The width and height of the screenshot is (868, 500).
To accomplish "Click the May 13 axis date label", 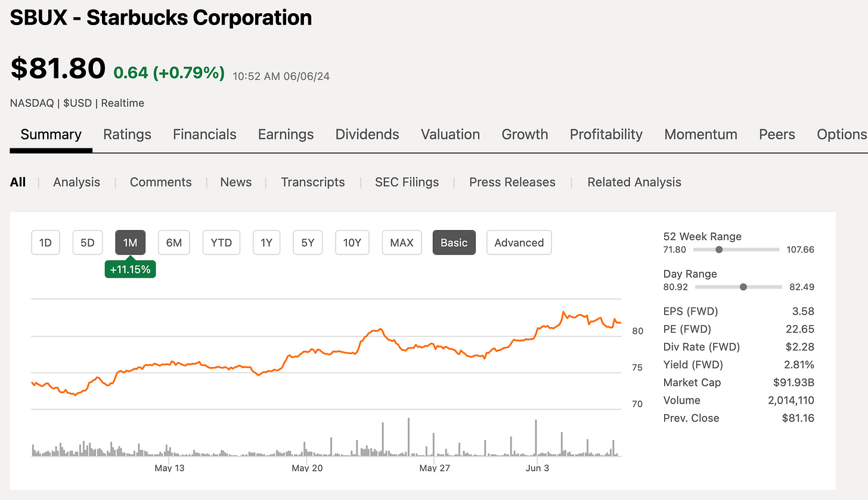I will click(169, 468).
